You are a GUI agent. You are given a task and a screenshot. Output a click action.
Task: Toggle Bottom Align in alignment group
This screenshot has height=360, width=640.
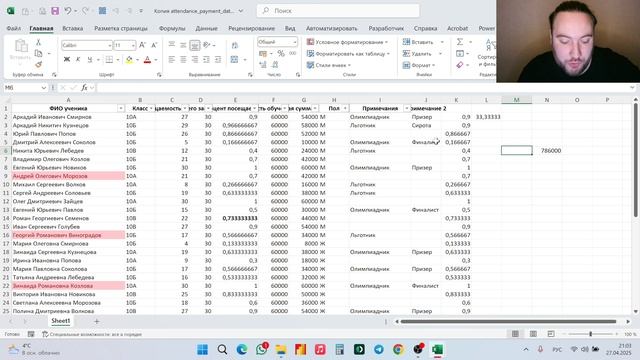[195, 45]
